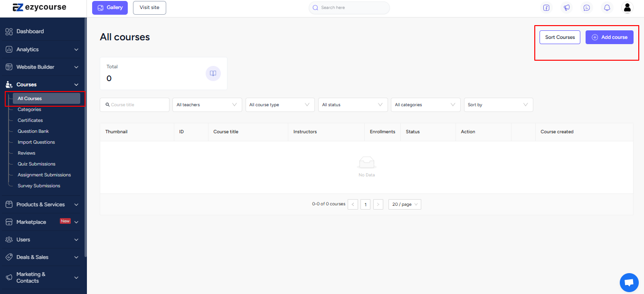Open Categories in the Courses submenu
Viewport: 644px width, 294px height.
pos(29,110)
